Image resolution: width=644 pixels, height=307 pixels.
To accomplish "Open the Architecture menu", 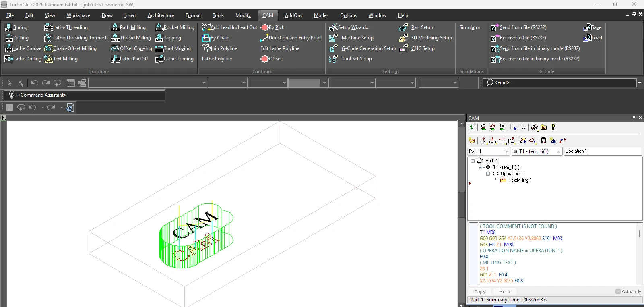I will tap(161, 15).
